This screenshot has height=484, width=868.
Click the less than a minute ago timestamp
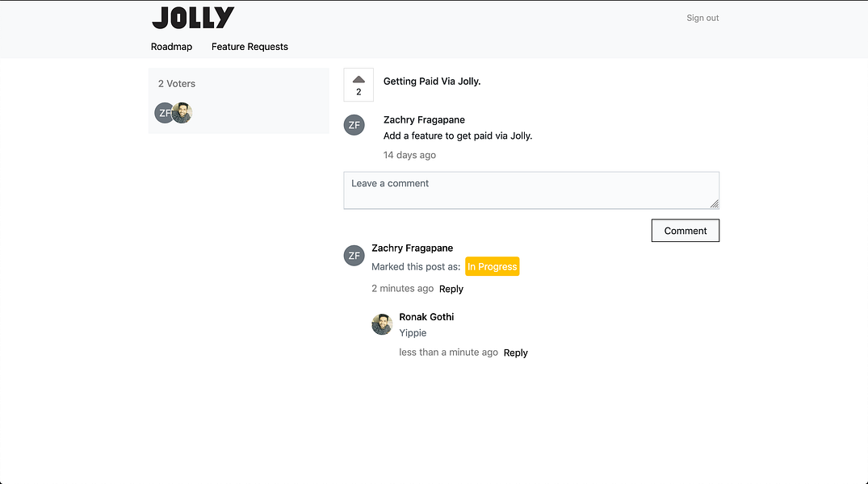click(x=448, y=352)
